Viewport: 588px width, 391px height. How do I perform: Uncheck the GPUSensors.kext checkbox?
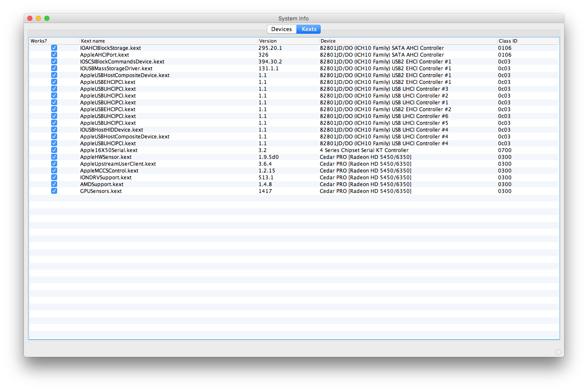(54, 191)
